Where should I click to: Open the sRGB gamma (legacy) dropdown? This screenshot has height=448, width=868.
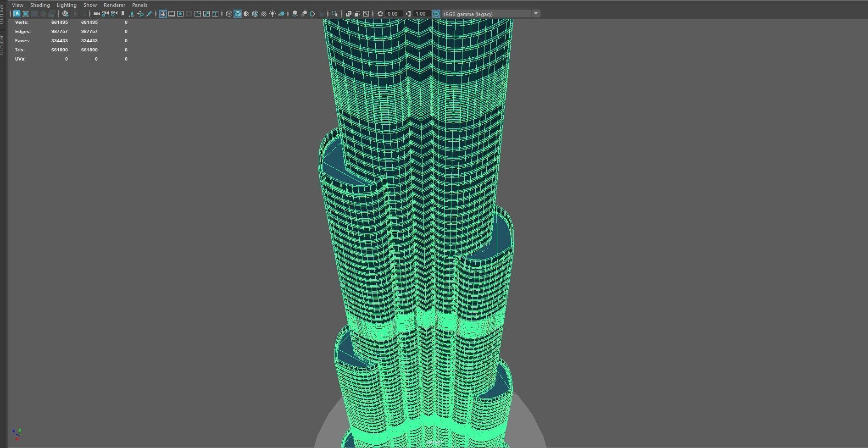coord(491,14)
